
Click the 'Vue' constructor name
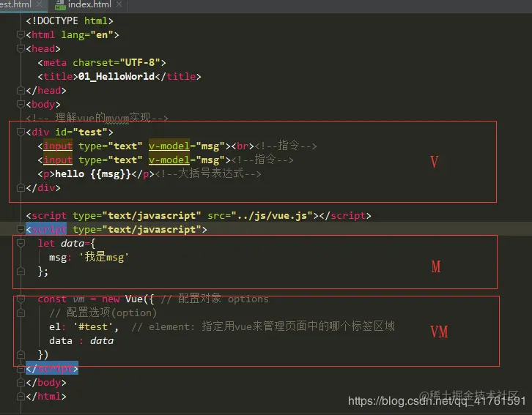(133, 299)
